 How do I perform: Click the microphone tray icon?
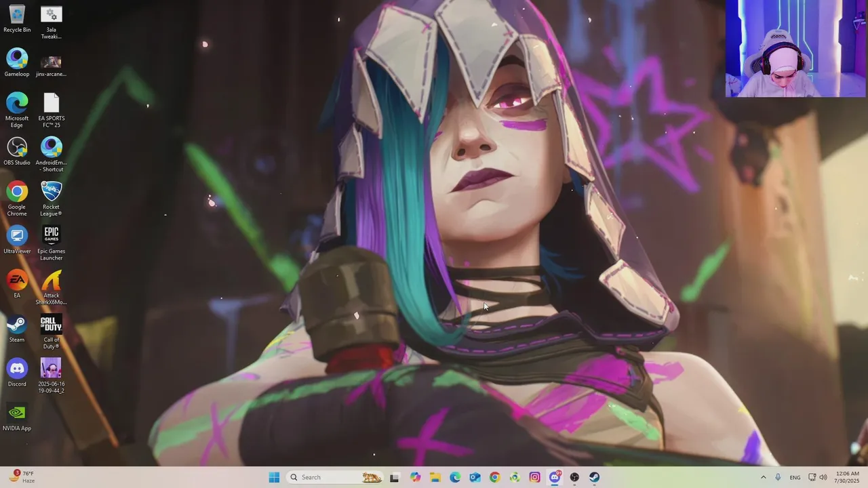[x=778, y=477]
